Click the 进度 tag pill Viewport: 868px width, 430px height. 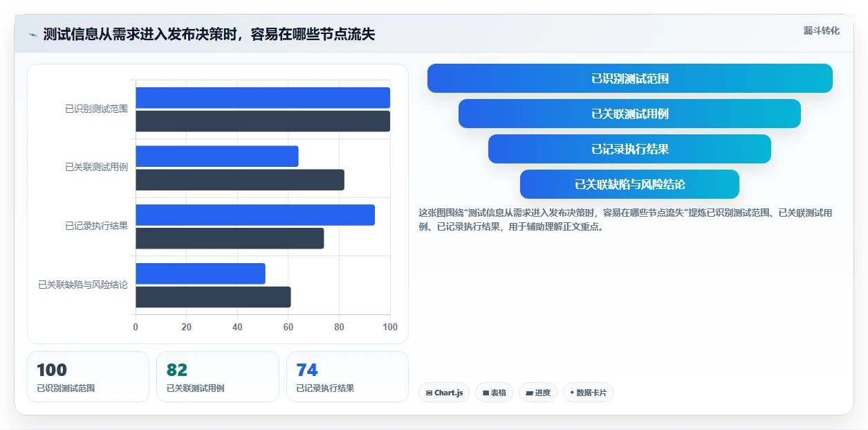(538, 393)
